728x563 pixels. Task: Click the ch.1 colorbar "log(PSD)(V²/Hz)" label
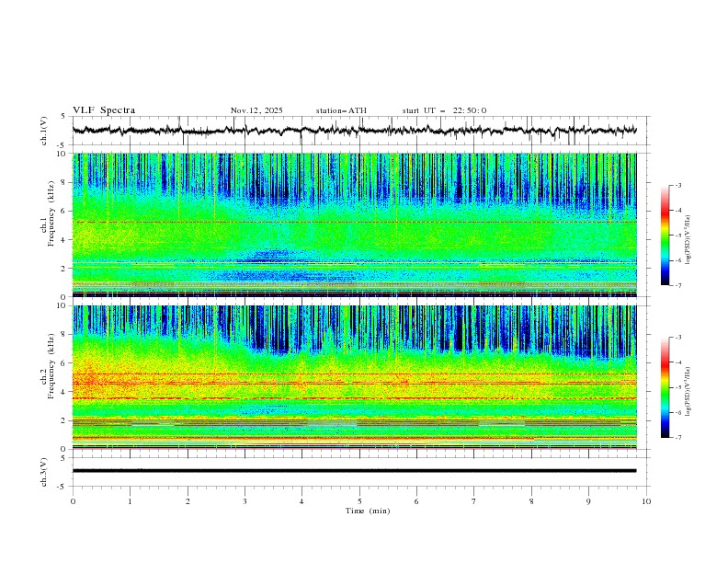(688, 240)
